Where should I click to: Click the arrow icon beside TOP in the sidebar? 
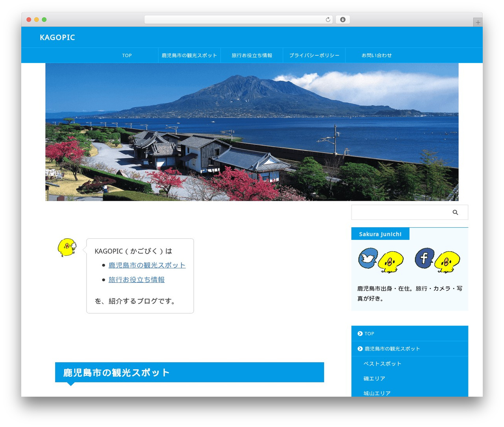[360, 334]
